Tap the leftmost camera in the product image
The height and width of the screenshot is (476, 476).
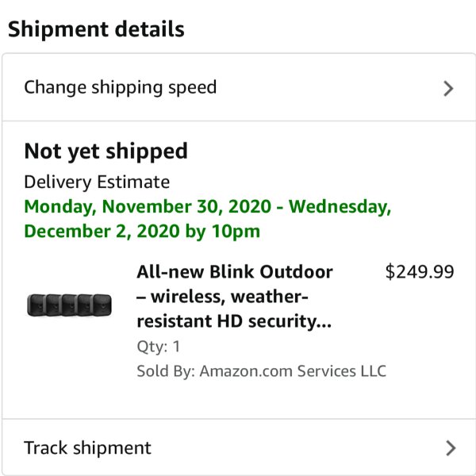(36, 305)
